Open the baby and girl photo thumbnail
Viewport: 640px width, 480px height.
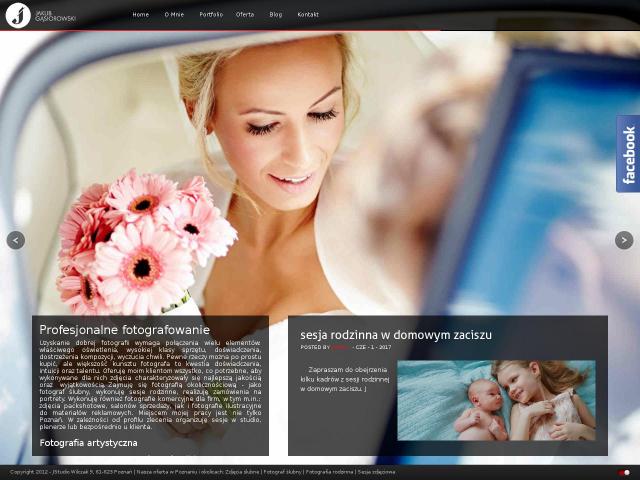tap(496, 400)
